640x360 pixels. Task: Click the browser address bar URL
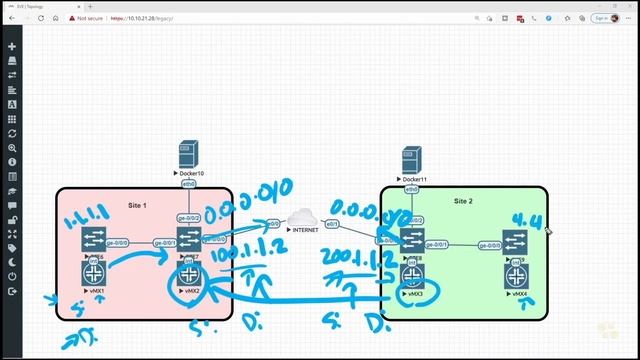tap(142, 18)
